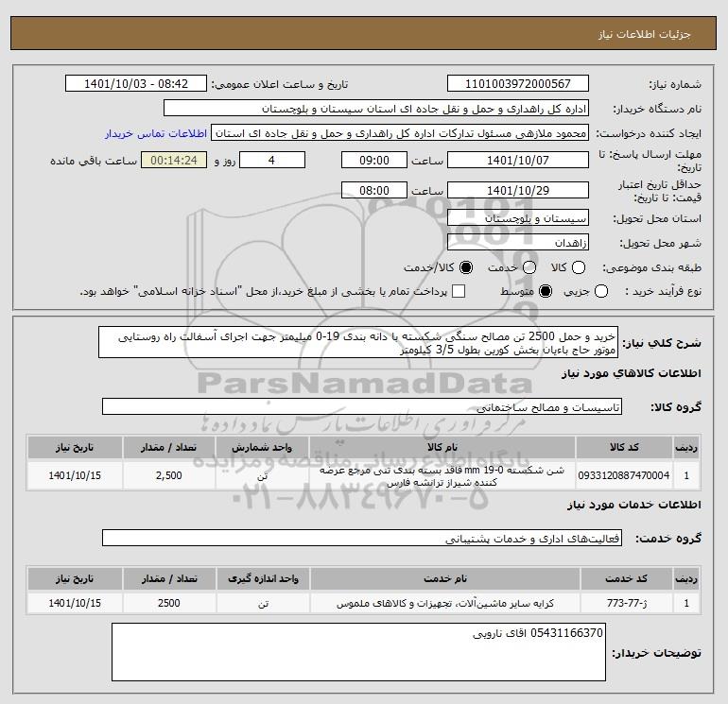
Task: Click the ساعت باقی مانده label
Action: coord(94,161)
